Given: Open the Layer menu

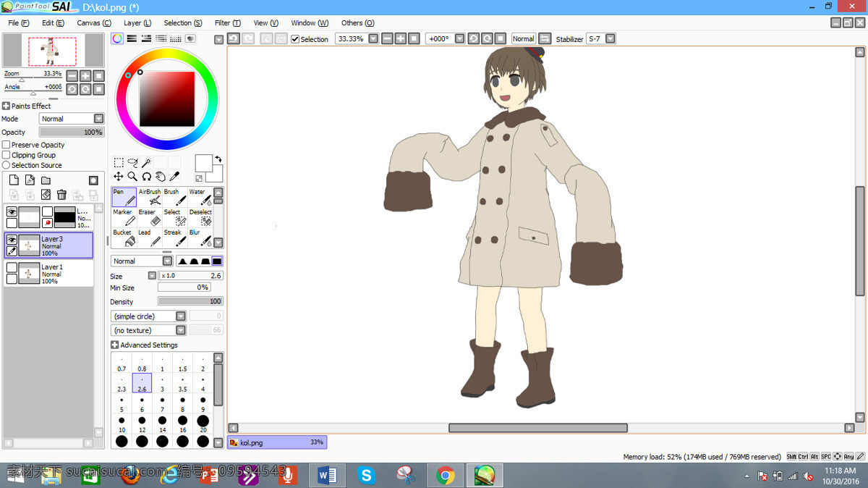Looking at the screenshot, I should coord(137,22).
